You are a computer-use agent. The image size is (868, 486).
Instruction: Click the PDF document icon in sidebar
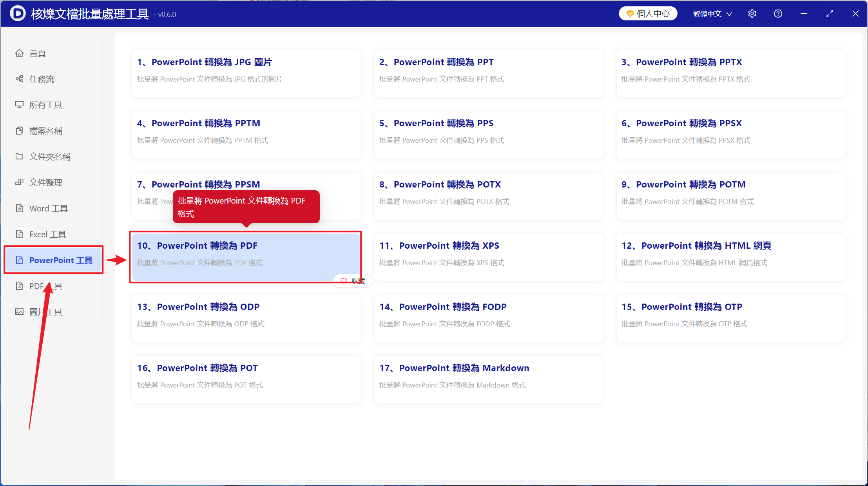tap(19, 286)
